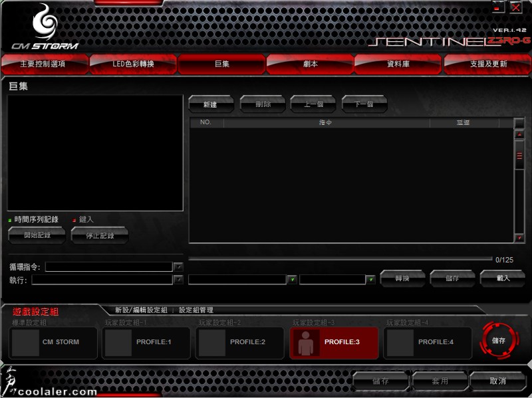The height and width of the screenshot is (398, 532).
Task: Minimize the Sentinel window
Action: tap(497, 7)
